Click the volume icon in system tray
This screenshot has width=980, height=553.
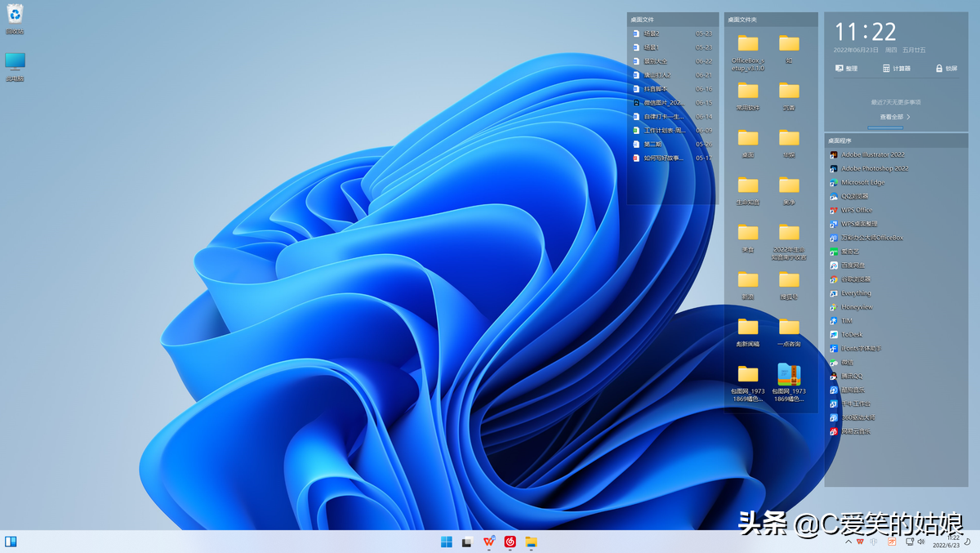click(x=921, y=542)
